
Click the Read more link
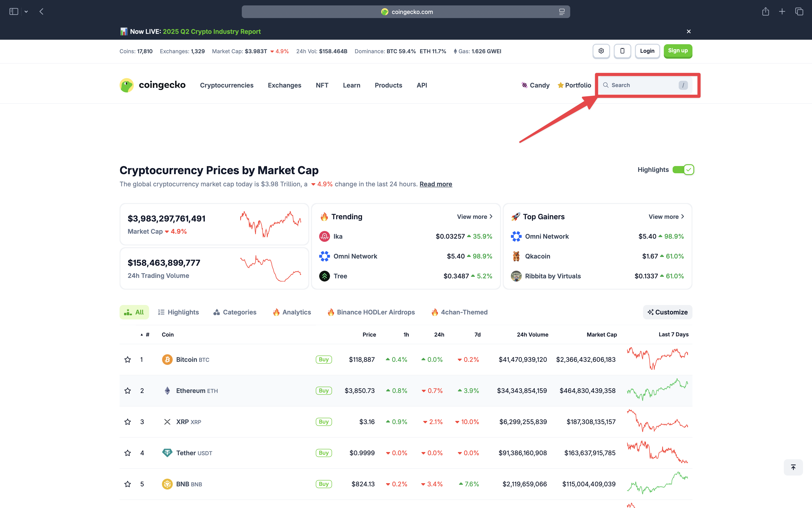pyautogui.click(x=436, y=184)
